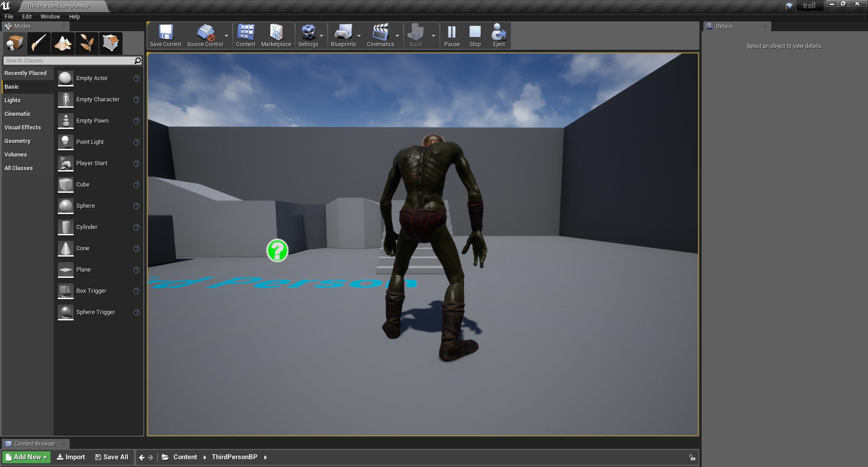Select the Point Light icon
868x467 pixels.
coord(66,142)
